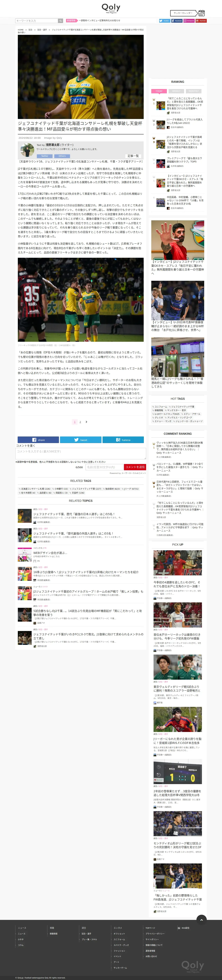Open footer プライバシーポリシー link
Viewport: 222px width, 980px height.
[155, 934]
